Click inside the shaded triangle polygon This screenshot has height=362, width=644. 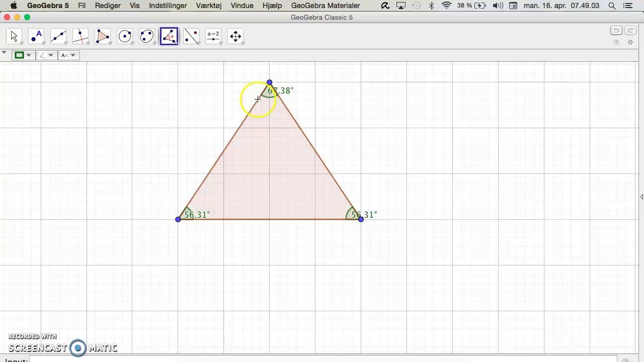point(270,173)
